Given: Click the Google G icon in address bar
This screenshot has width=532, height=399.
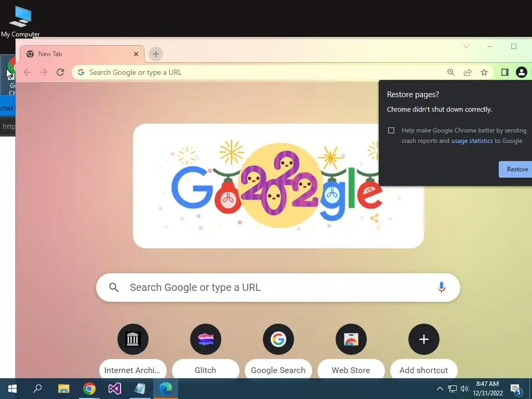Looking at the screenshot, I should [x=81, y=72].
